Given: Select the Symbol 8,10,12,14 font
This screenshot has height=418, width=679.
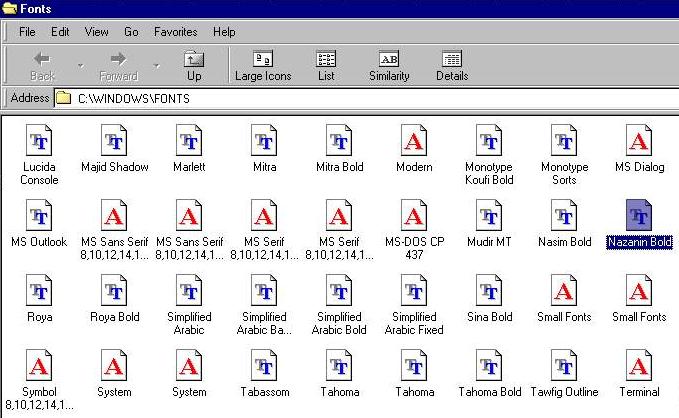Looking at the screenshot, I should coord(39,379).
